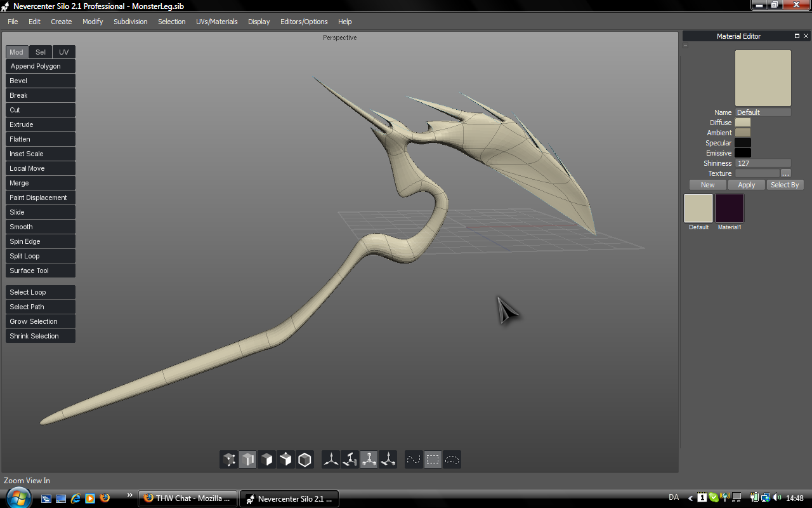Click the Select By button
This screenshot has width=812, height=508.
pyautogui.click(x=785, y=185)
